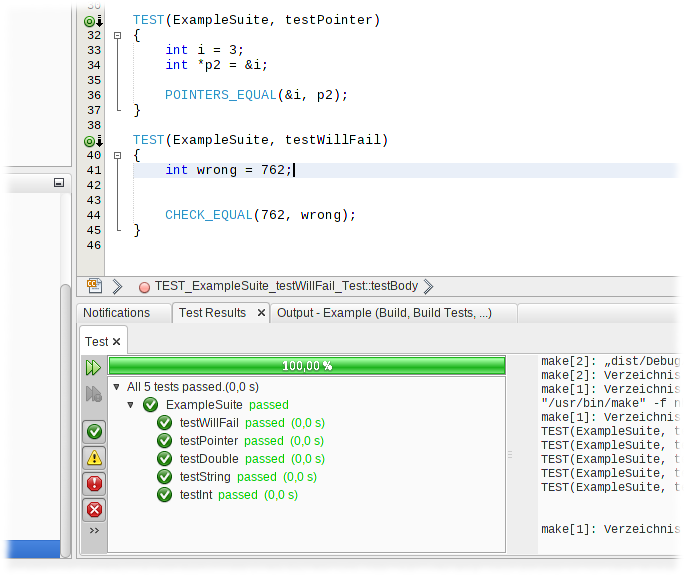Toggle the show passed tests filter
The height and width of the screenshot is (576, 684).
(94, 431)
